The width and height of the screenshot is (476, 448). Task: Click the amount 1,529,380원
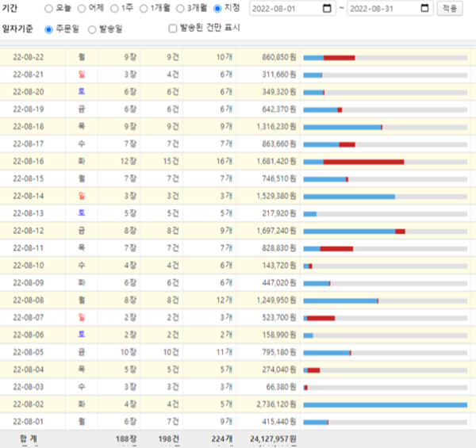click(276, 196)
